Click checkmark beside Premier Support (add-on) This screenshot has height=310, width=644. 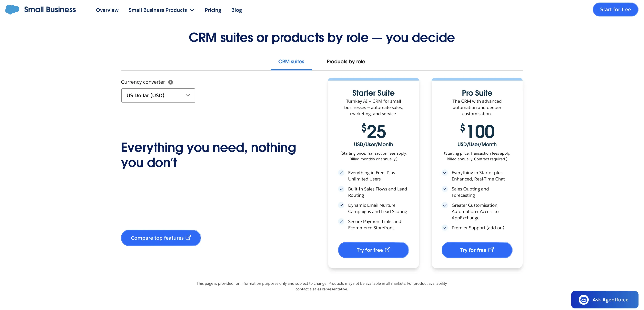[445, 228]
